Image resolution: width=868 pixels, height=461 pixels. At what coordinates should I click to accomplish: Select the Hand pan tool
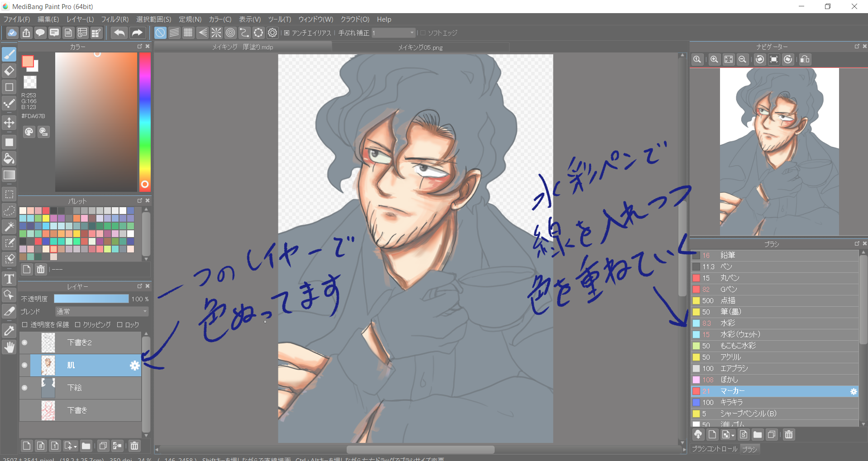pyautogui.click(x=9, y=347)
